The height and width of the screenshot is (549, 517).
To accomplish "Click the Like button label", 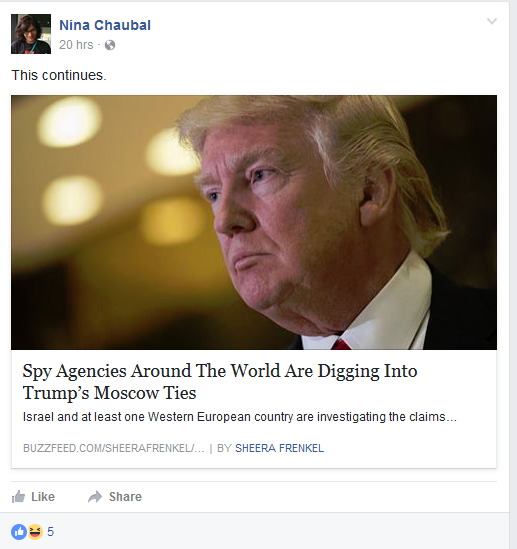I will click(x=43, y=496).
